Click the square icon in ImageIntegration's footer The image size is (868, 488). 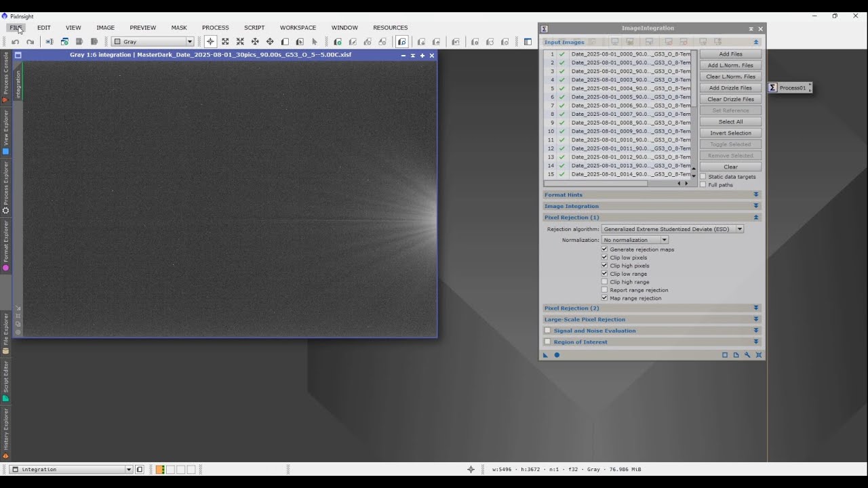point(725,355)
